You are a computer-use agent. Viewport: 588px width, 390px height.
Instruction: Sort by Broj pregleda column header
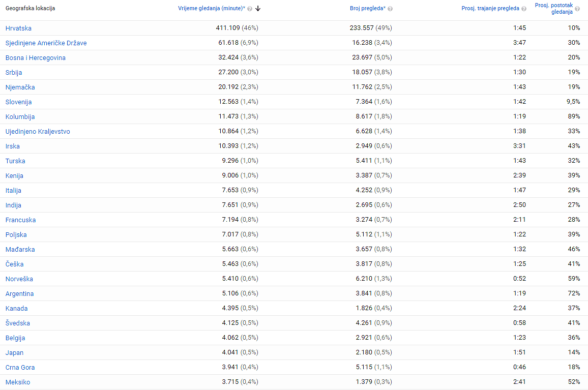(x=367, y=8)
